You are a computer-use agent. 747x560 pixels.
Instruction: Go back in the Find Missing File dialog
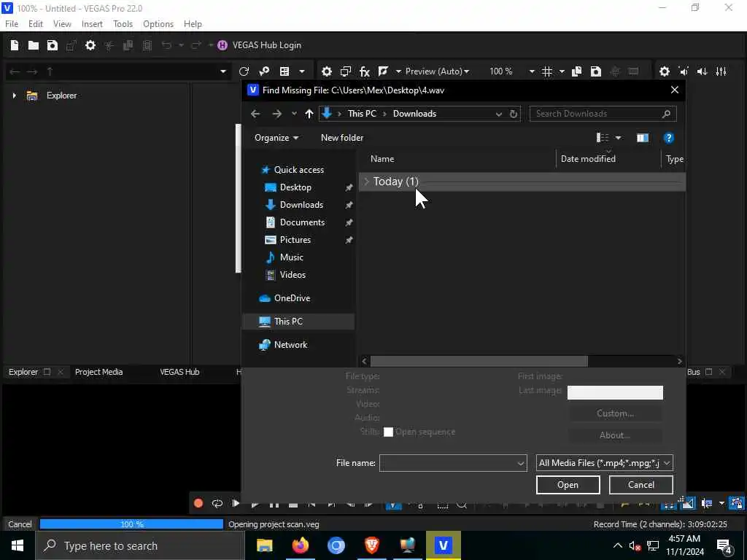255,114
